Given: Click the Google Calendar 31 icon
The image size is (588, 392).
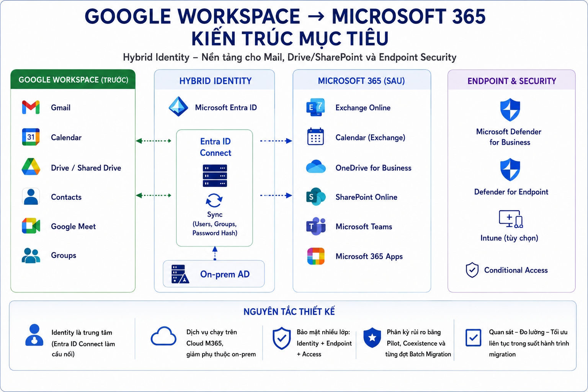Looking at the screenshot, I should point(31,137).
